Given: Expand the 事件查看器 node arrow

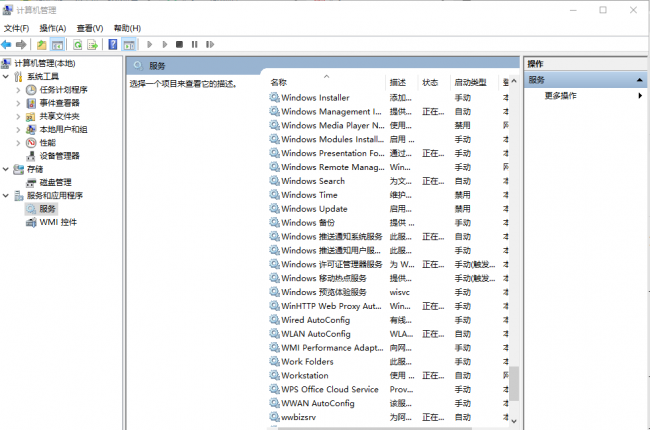Looking at the screenshot, I should coord(18,103).
